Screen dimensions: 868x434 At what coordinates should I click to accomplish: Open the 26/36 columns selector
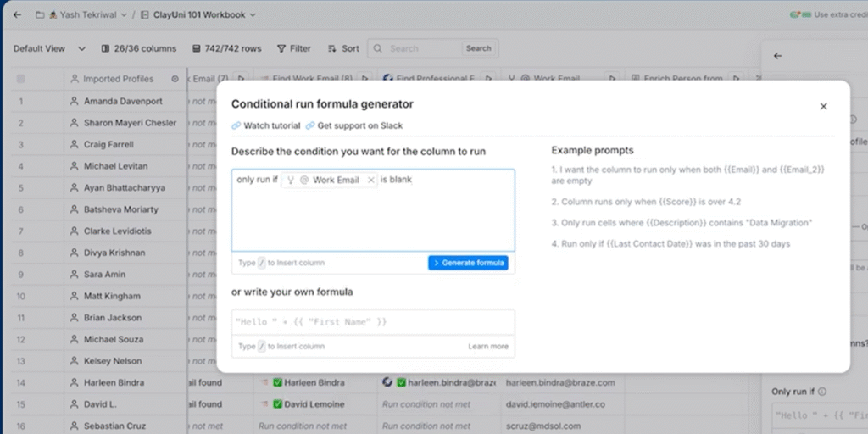138,48
